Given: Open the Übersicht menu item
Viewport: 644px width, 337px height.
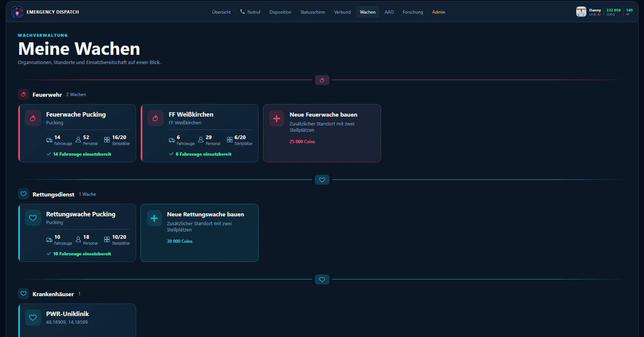Looking at the screenshot, I should click(x=221, y=12).
